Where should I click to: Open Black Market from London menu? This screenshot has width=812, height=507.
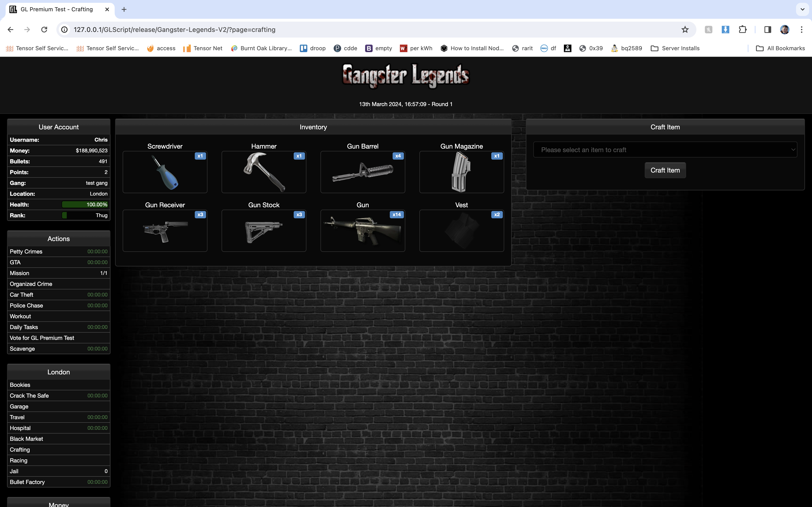click(27, 439)
